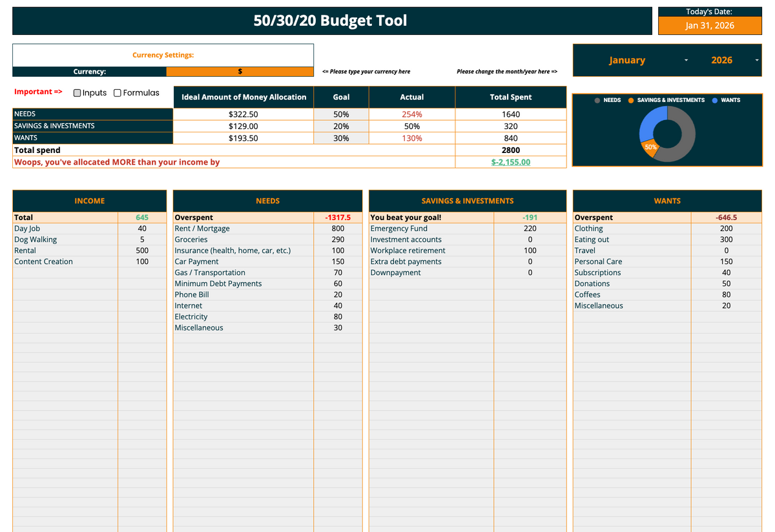Screen dimensions: 775x532
Task: Select the Internet label
Action: [189, 305]
